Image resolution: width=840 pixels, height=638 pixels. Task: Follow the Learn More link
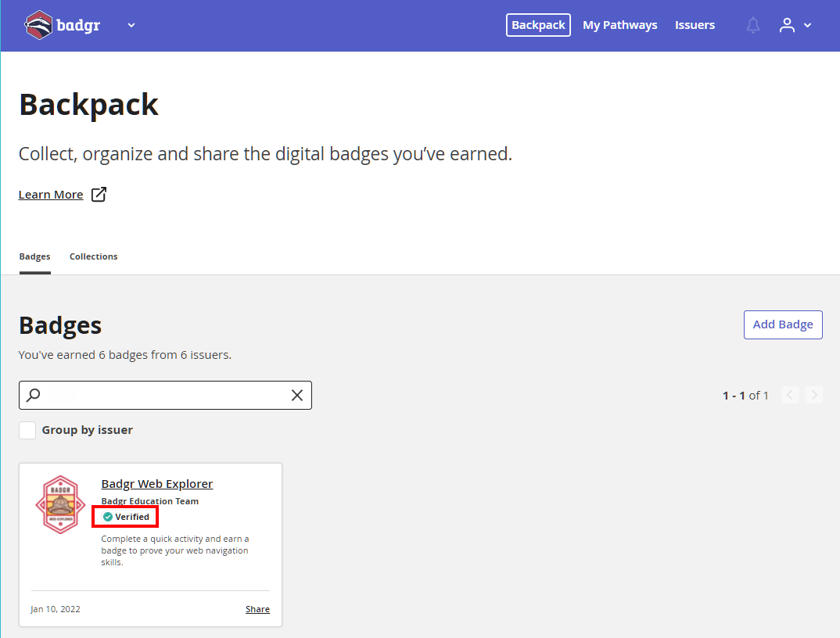[51, 195]
